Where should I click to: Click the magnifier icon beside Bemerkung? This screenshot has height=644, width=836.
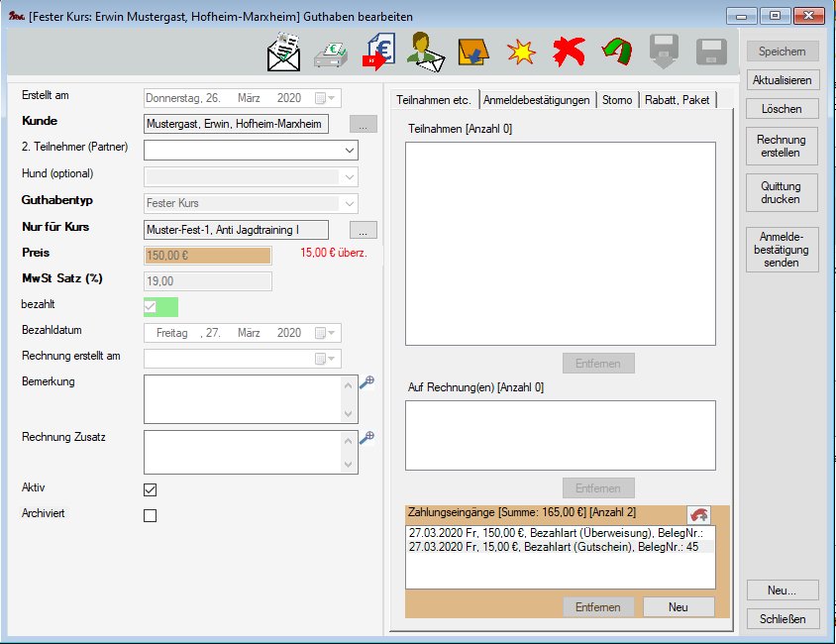[x=366, y=383]
